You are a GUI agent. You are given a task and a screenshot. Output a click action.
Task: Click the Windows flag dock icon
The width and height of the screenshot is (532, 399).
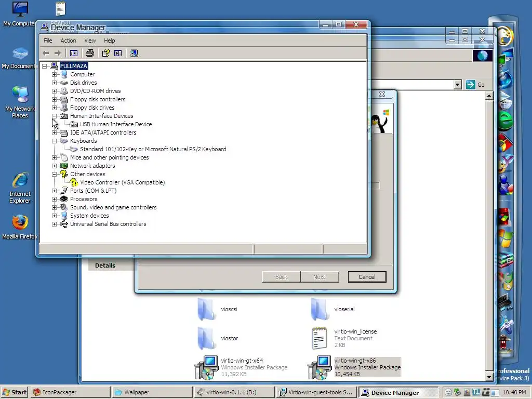click(x=505, y=238)
